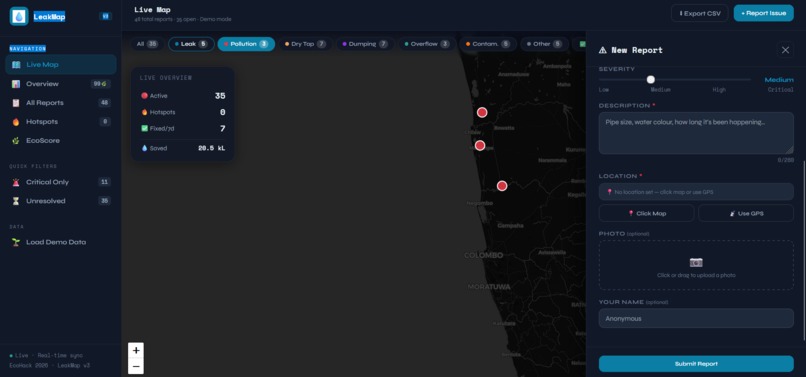Click the New Report panel scrollbar

804,250
